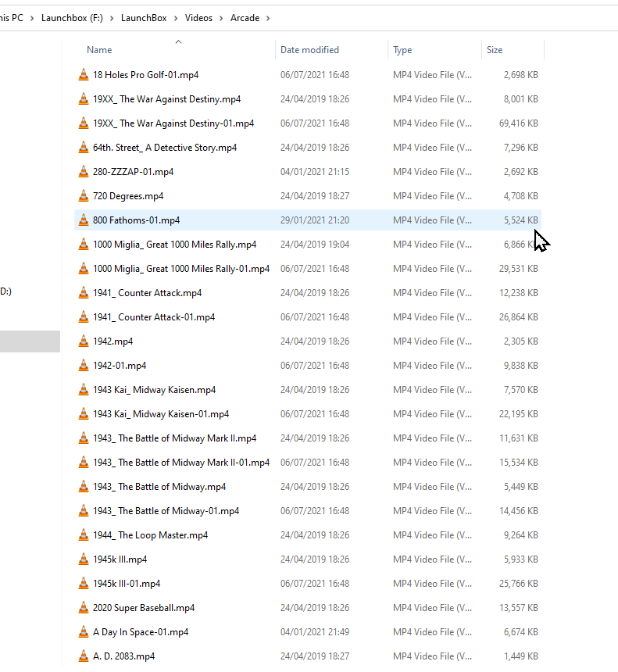Click VLC icon of 18 Holes Pro Golf-01.mp4
The width and height of the screenshot is (618, 672).
(x=84, y=74)
